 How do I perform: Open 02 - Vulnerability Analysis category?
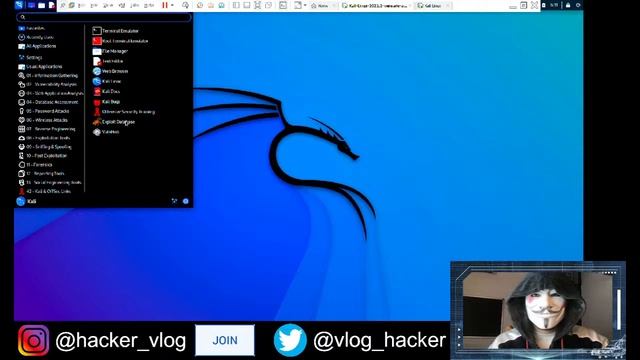(47, 84)
